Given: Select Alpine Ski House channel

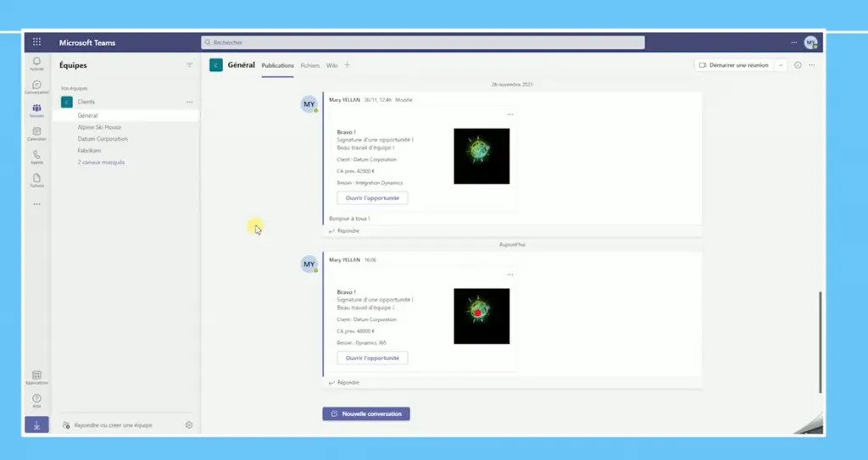Looking at the screenshot, I should pyautogui.click(x=99, y=127).
